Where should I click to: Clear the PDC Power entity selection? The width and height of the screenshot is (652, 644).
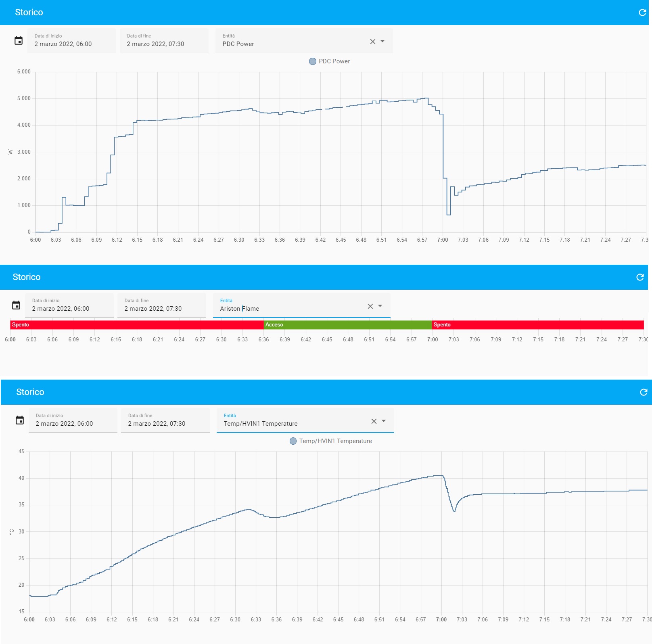tap(372, 42)
